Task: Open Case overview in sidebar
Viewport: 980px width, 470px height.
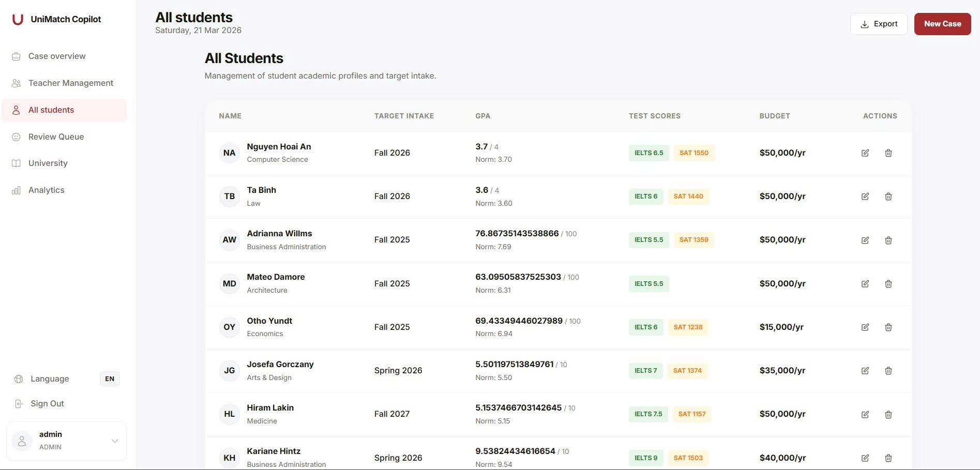Action: click(64, 56)
